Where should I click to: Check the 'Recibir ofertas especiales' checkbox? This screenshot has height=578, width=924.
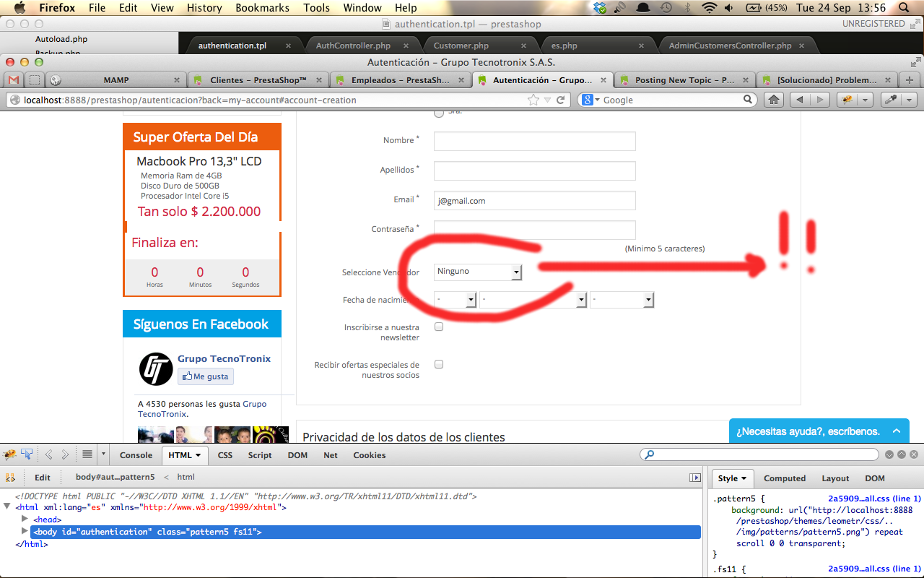[x=439, y=365]
